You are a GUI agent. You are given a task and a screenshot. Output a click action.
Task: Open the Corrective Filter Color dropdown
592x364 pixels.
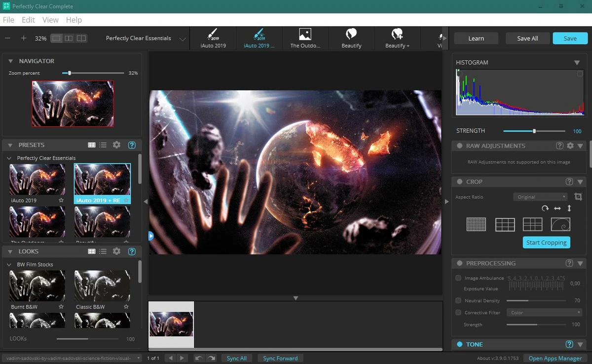545,313
